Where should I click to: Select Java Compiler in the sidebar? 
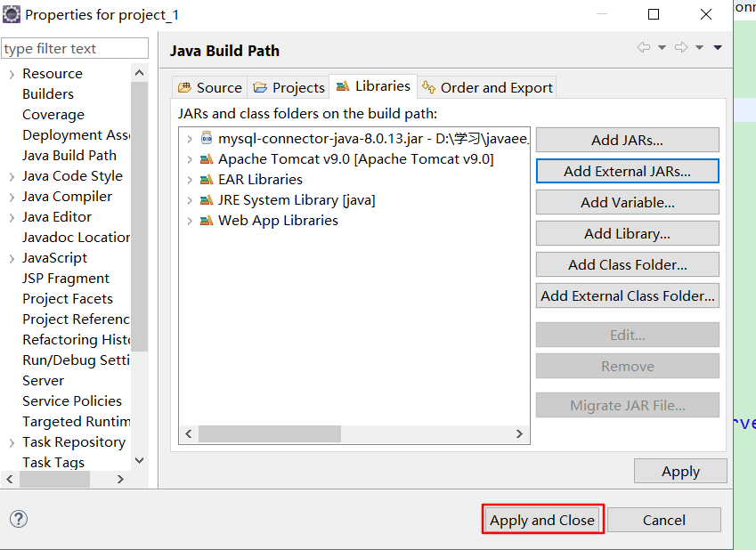pos(68,196)
